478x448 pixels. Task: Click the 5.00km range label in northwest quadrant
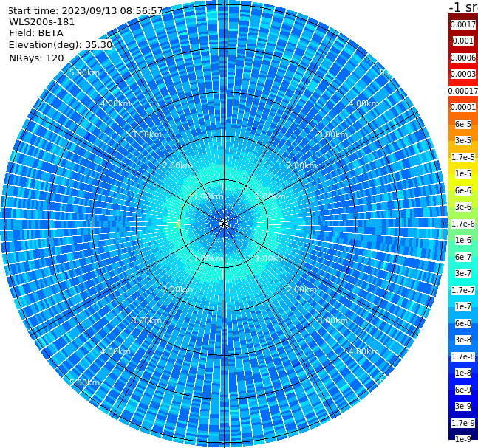coord(84,72)
